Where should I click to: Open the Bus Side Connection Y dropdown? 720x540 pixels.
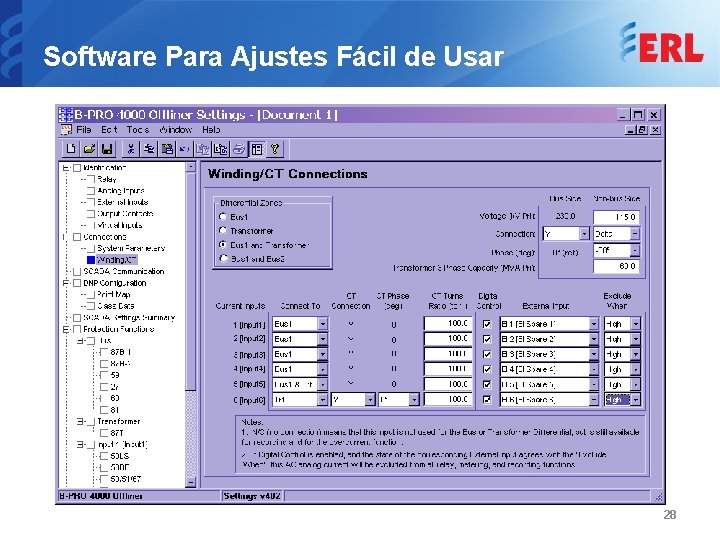pyautogui.click(x=584, y=234)
